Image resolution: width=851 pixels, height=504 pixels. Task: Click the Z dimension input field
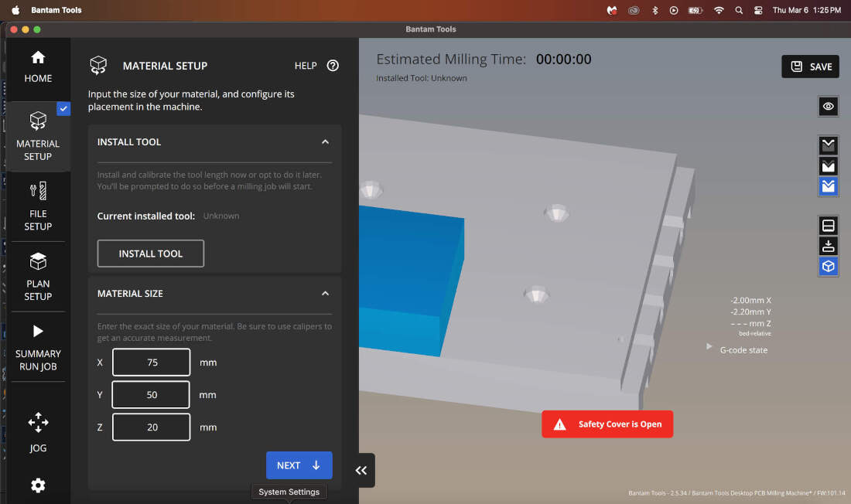(152, 427)
